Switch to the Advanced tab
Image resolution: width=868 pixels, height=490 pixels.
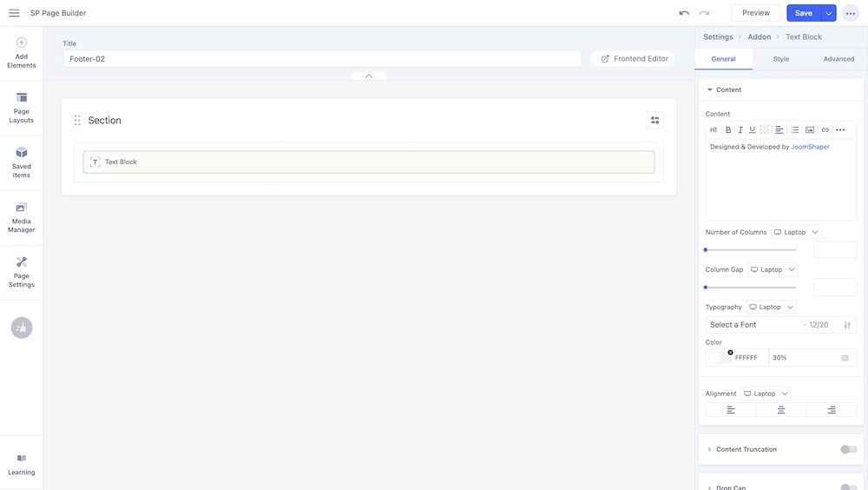tap(838, 59)
